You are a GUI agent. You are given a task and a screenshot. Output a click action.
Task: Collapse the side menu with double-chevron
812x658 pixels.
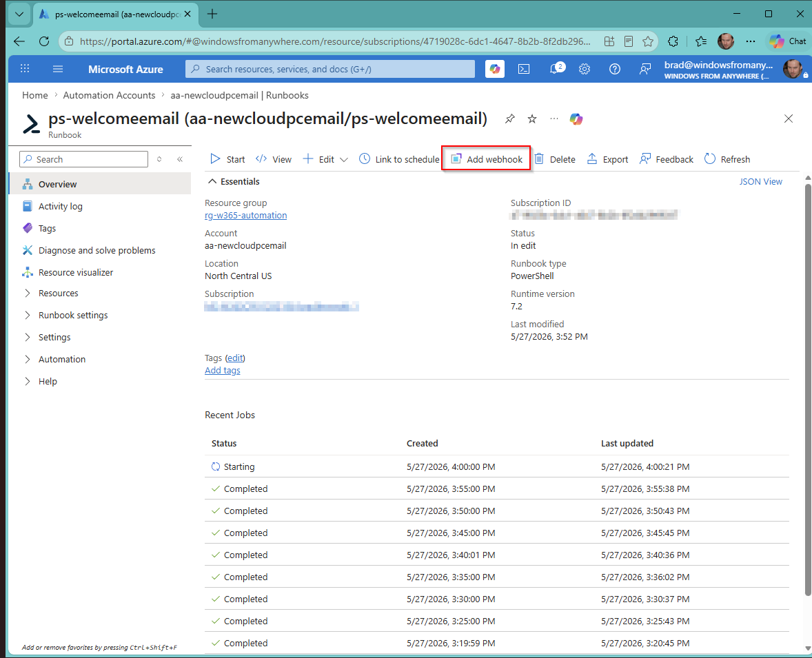[x=180, y=159]
